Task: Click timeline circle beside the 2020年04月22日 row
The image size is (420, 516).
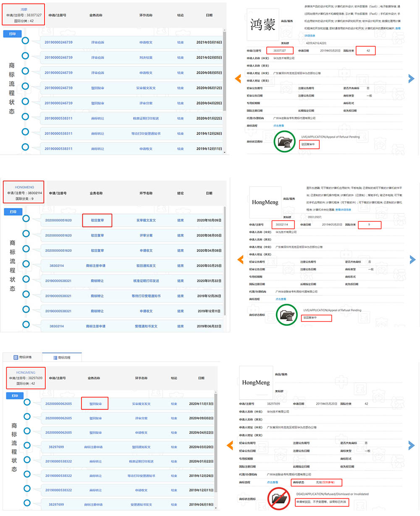Action: (27, 431)
